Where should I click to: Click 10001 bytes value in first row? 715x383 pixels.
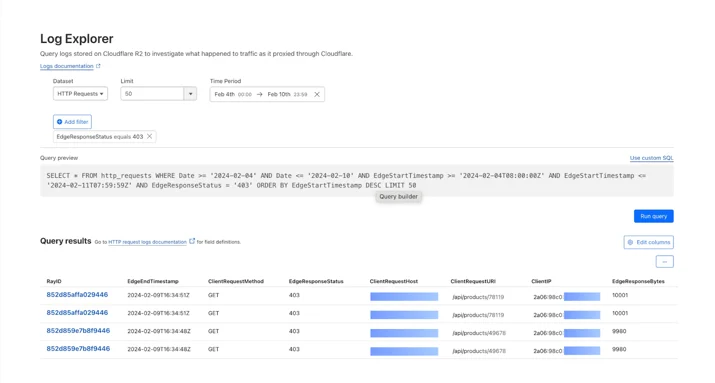pyautogui.click(x=620, y=295)
